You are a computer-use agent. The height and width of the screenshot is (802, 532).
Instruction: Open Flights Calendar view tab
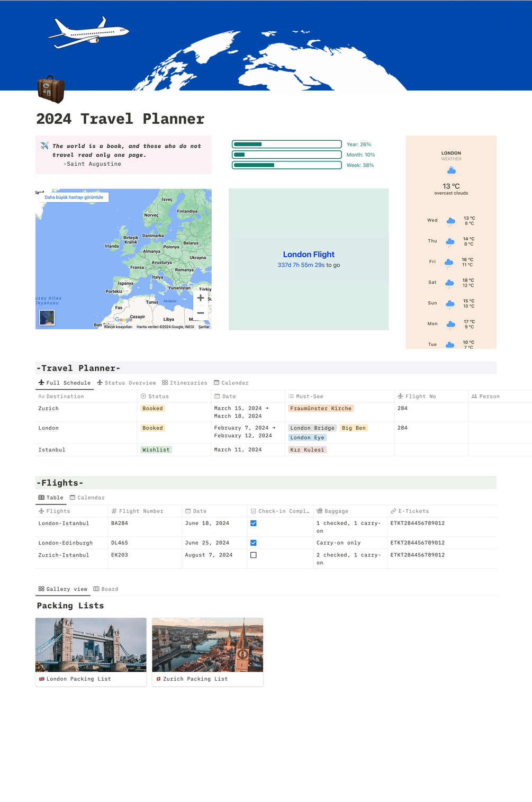pos(87,498)
